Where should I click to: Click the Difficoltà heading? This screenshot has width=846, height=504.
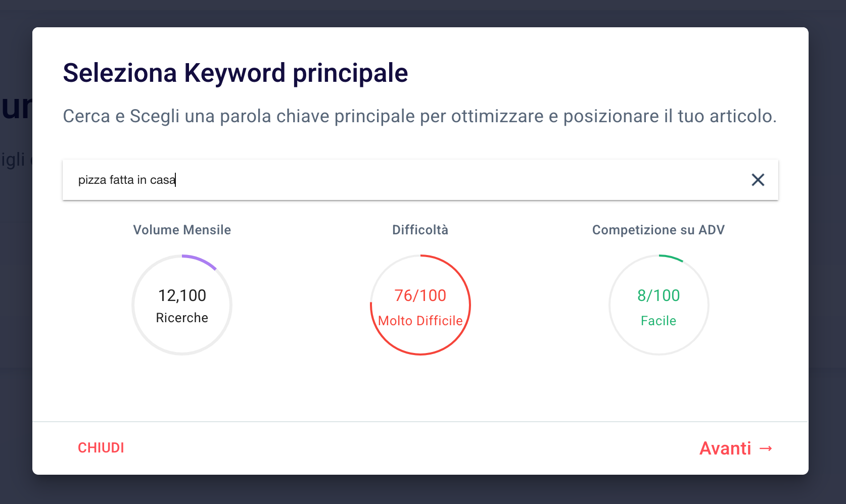coord(420,230)
